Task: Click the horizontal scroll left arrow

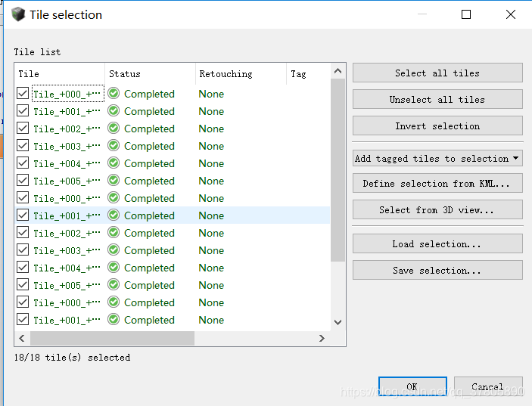Action: point(22,338)
